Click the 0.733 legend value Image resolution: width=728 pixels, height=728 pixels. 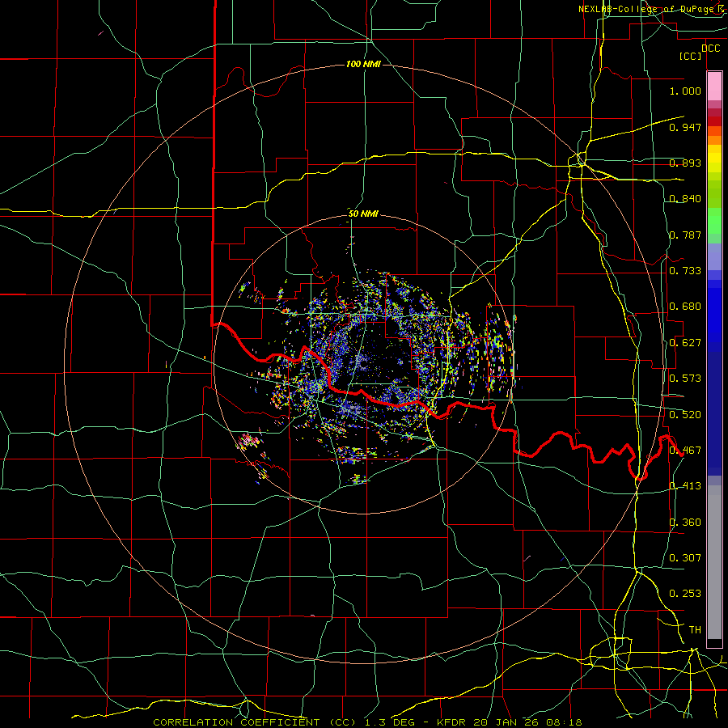coord(685,271)
